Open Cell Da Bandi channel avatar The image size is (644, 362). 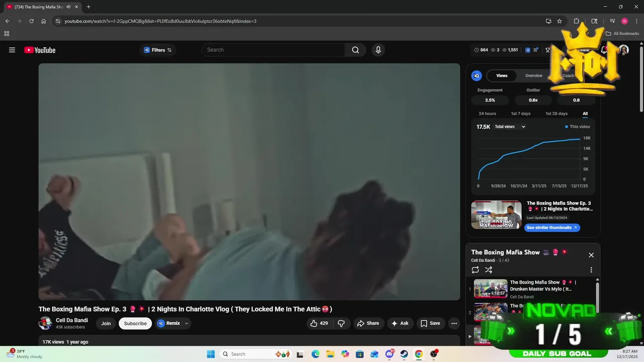click(45, 323)
